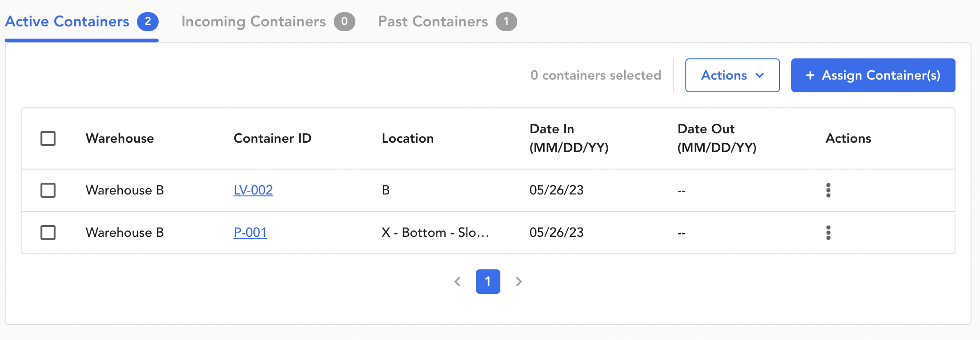Screen dimensions: 980x340
Task: Click the Active Containers count badge
Action: tap(148, 22)
